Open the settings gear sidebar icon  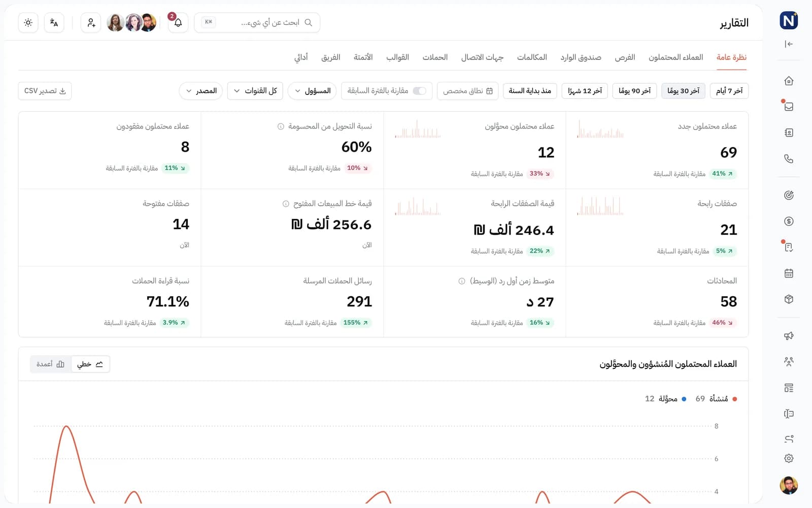[x=789, y=458]
